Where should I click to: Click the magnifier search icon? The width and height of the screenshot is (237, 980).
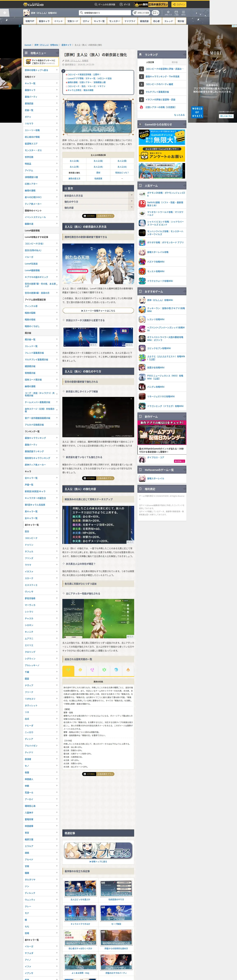[81, 13]
